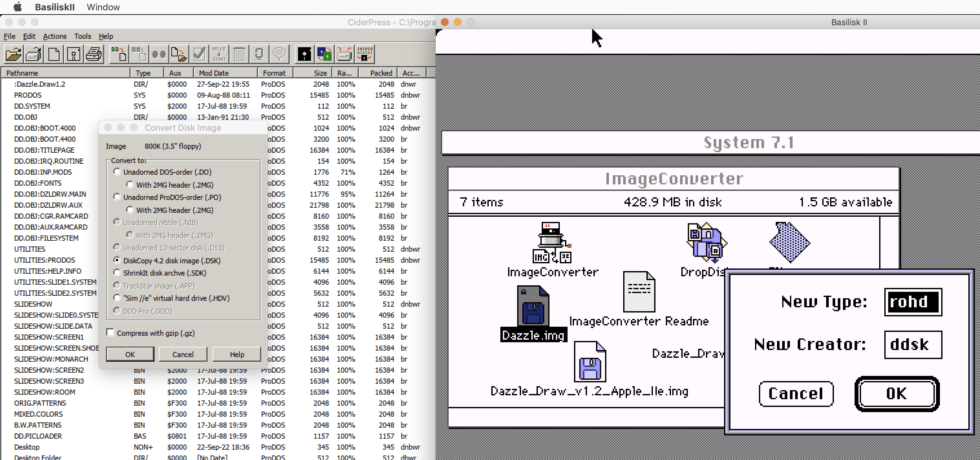Click Cancel in the New Type dialog
The width and height of the screenshot is (980, 460).
click(x=796, y=393)
